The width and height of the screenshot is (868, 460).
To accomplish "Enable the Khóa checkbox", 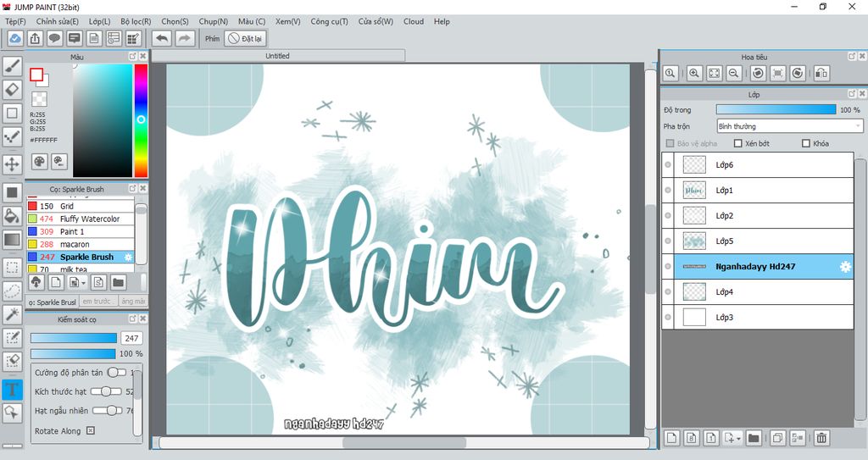I will 806,143.
